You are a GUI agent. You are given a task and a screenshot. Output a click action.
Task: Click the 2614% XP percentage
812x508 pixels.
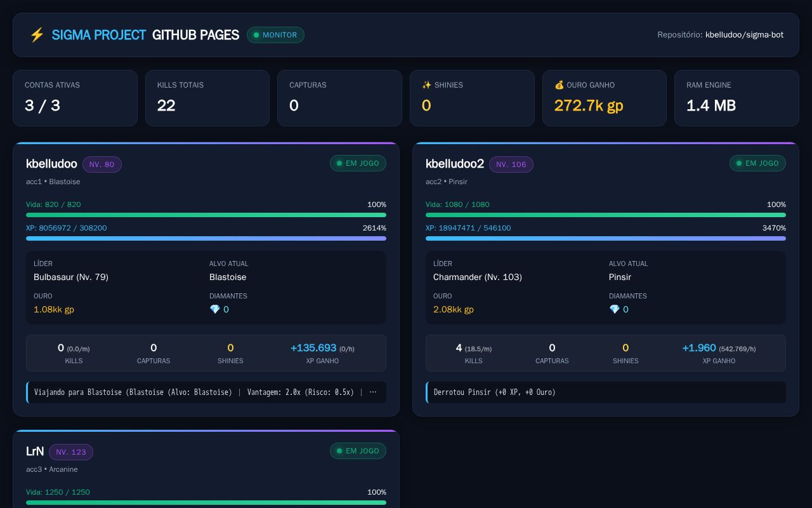coord(374,228)
